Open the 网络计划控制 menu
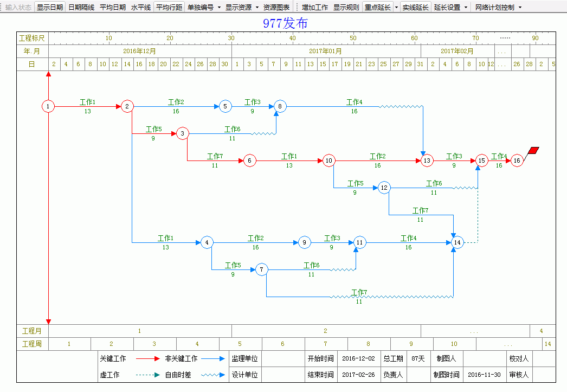 498,8
